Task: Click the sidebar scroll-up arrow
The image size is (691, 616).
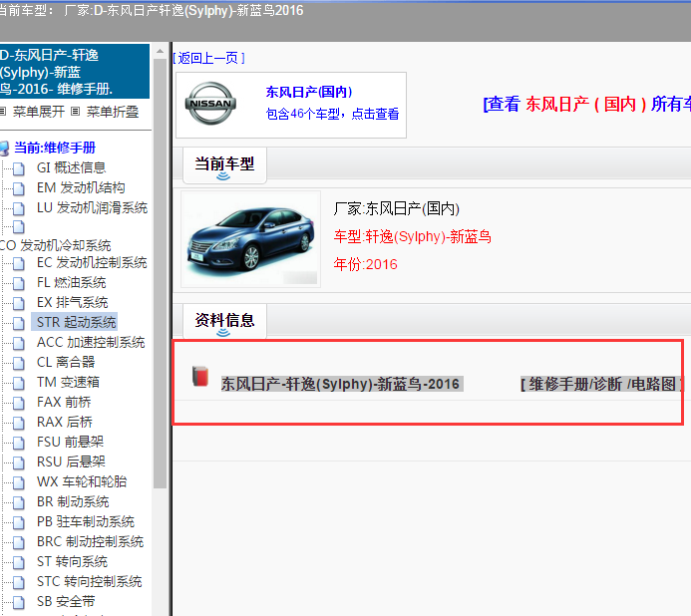Action: (160, 52)
